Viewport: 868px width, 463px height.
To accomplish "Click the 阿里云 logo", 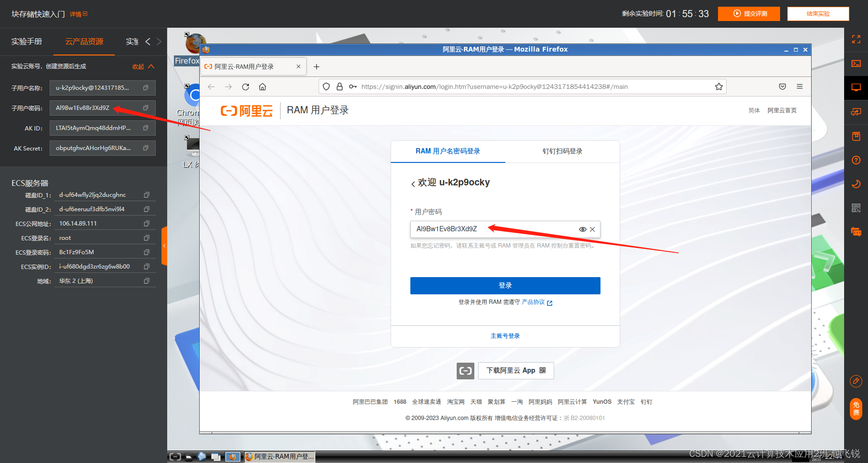I will coord(246,111).
